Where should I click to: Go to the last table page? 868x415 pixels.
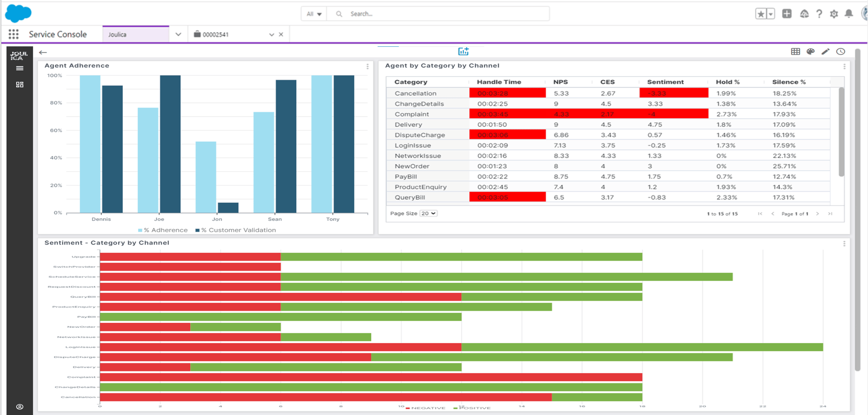coord(830,214)
